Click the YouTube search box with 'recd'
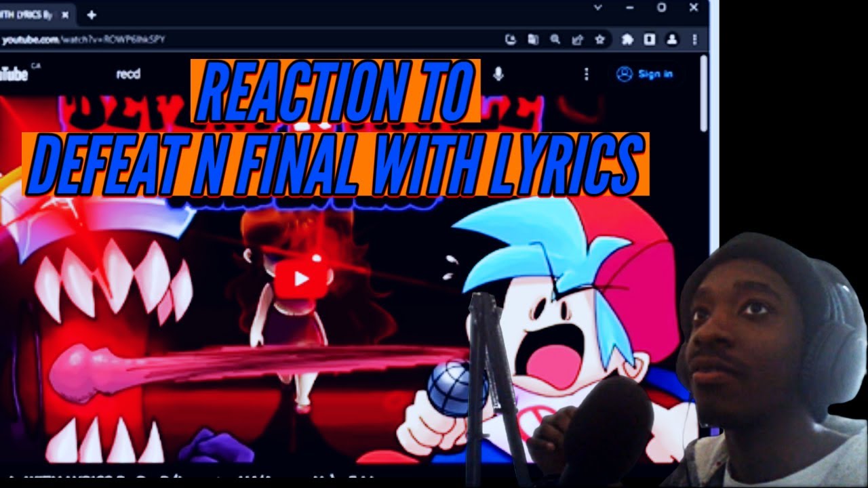Image resolution: width=868 pixels, height=488 pixels. (128, 74)
